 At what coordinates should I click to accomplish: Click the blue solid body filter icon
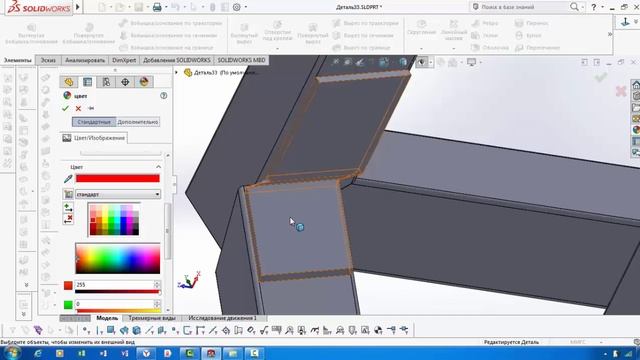137,330
